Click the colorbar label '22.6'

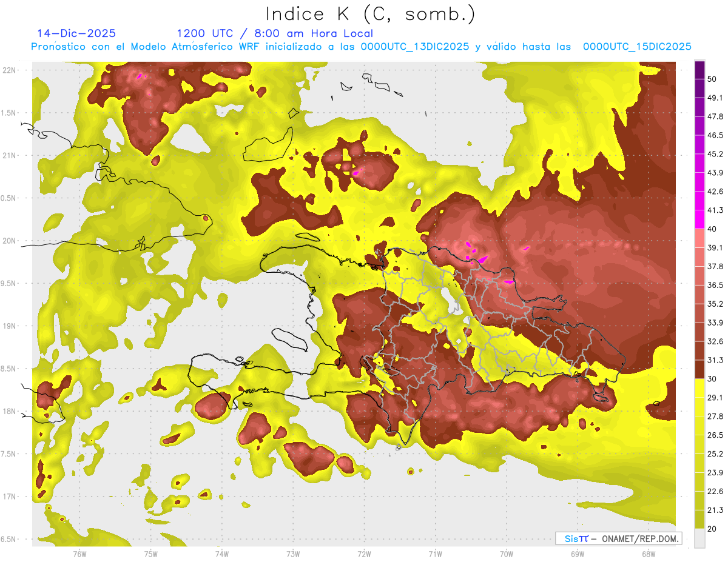715,492
